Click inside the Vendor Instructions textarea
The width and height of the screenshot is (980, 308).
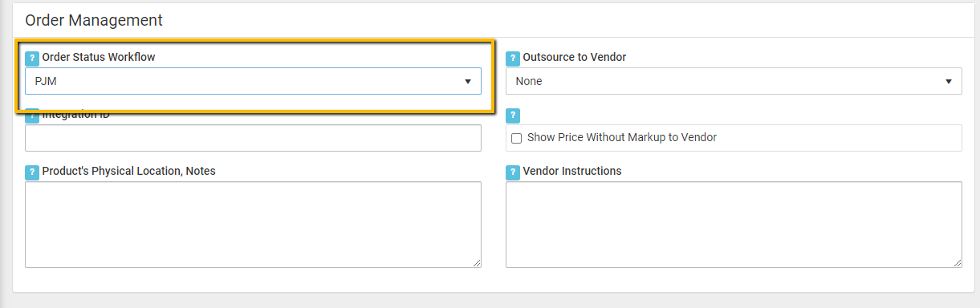click(x=734, y=225)
